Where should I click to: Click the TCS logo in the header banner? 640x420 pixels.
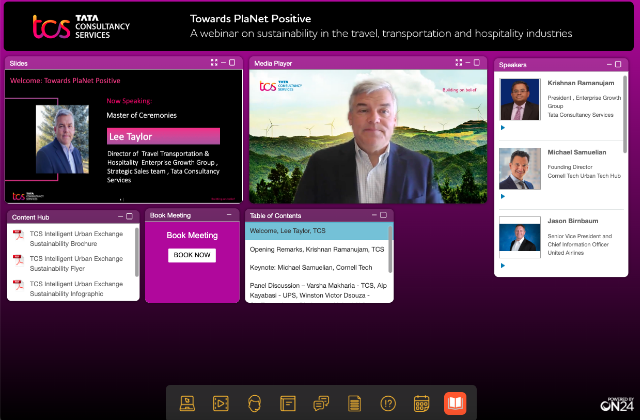81,27
